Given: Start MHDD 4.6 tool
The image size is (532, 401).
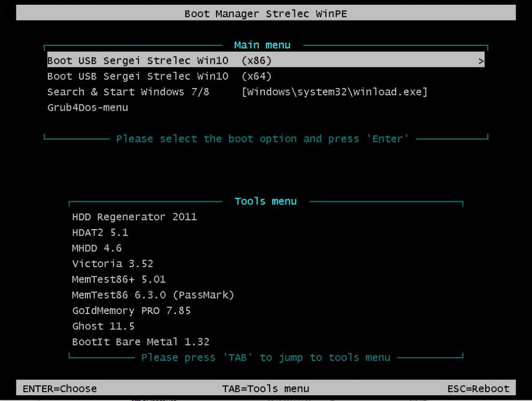Looking at the screenshot, I should click(97, 248).
